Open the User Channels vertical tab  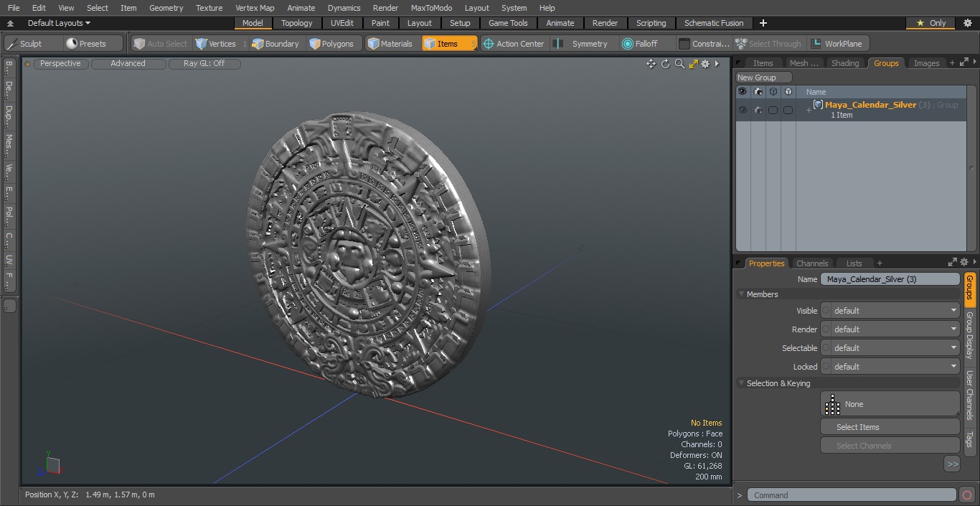(x=969, y=395)
